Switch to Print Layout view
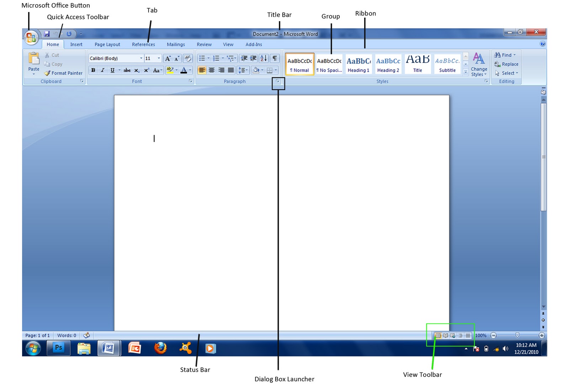 coord(438,335)
